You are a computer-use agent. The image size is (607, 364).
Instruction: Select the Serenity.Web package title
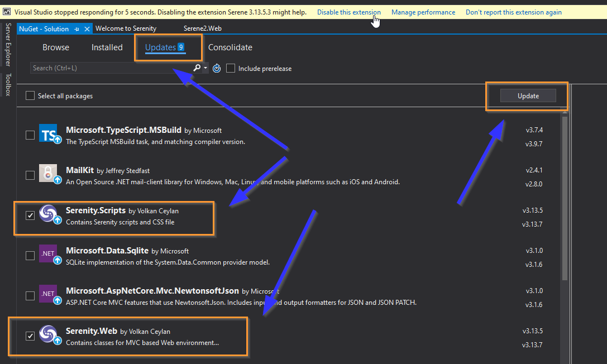(x=92, y=331)
